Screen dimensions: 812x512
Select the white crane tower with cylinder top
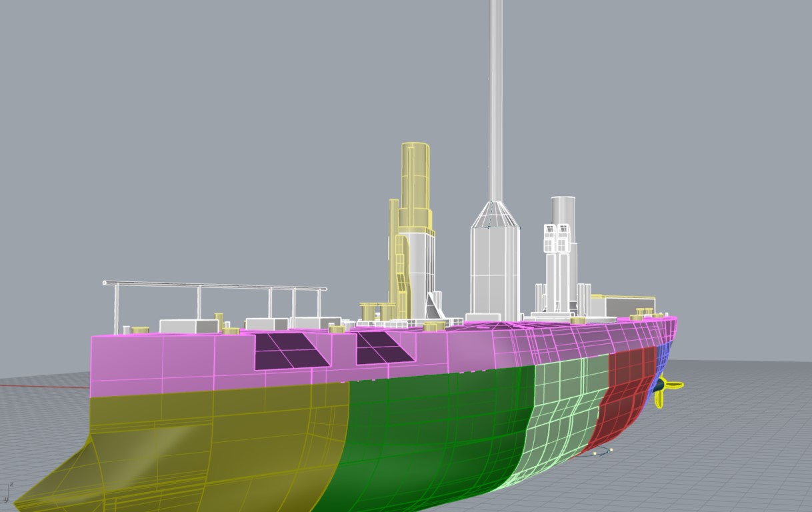562,253
